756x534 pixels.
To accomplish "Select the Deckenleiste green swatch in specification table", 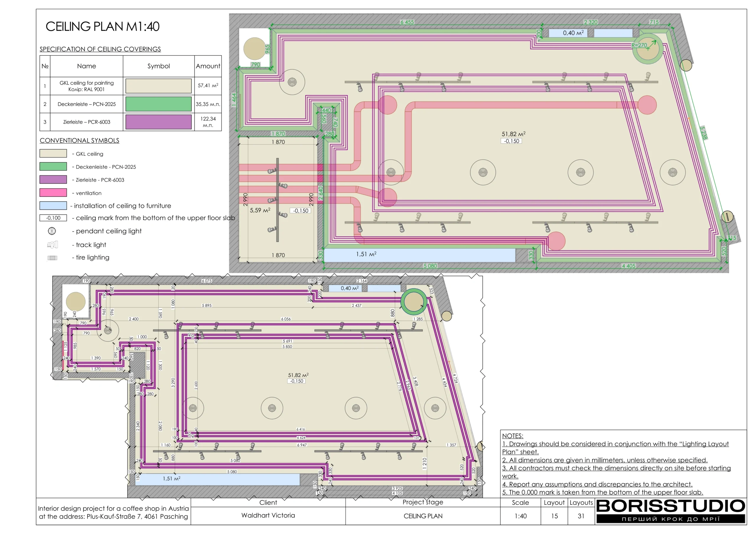I will point(158,104).
